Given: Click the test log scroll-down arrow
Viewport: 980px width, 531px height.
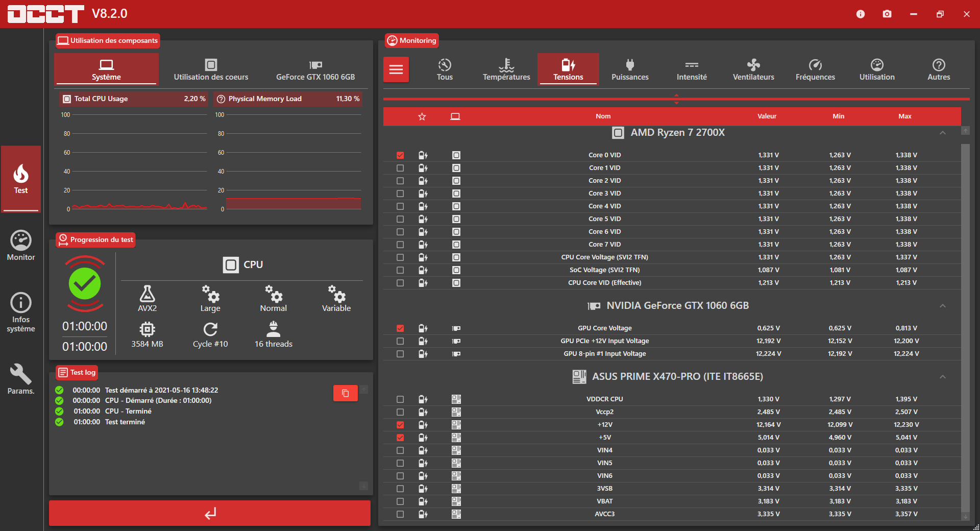Looking at the screenshot, I should [x=363, y=486].
